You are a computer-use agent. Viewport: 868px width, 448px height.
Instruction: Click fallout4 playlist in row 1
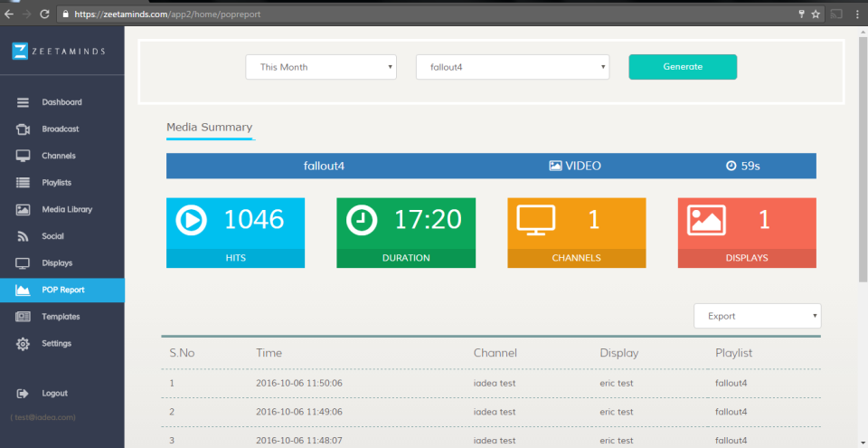[731, 383]
